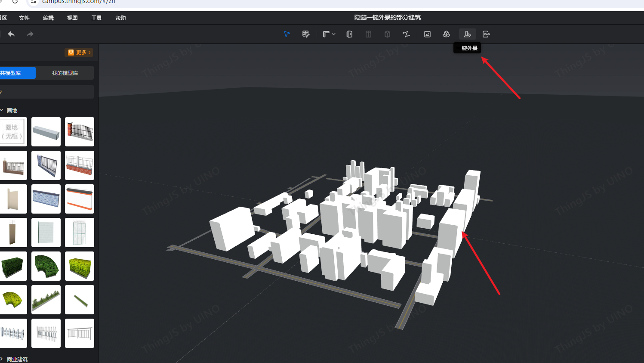The image size is (644, 363).
Task: Select the tall brown pillar model
Action: (12, 233)
